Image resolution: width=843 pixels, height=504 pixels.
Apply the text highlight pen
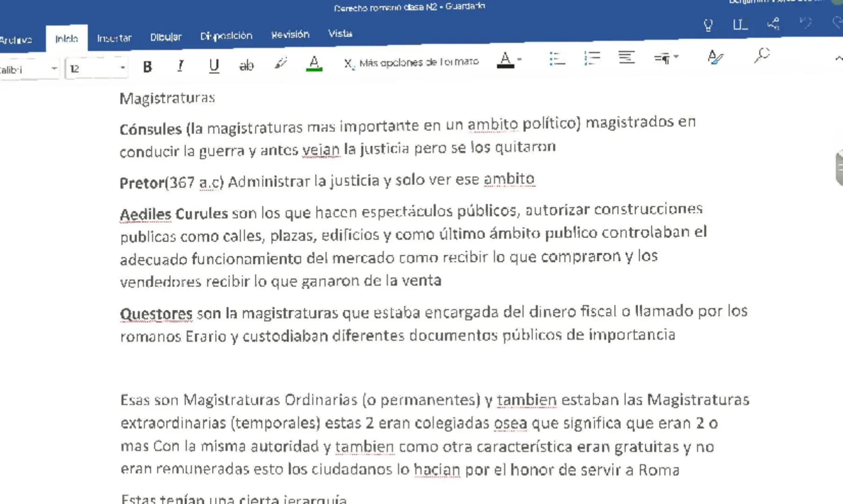coord(281,63)
